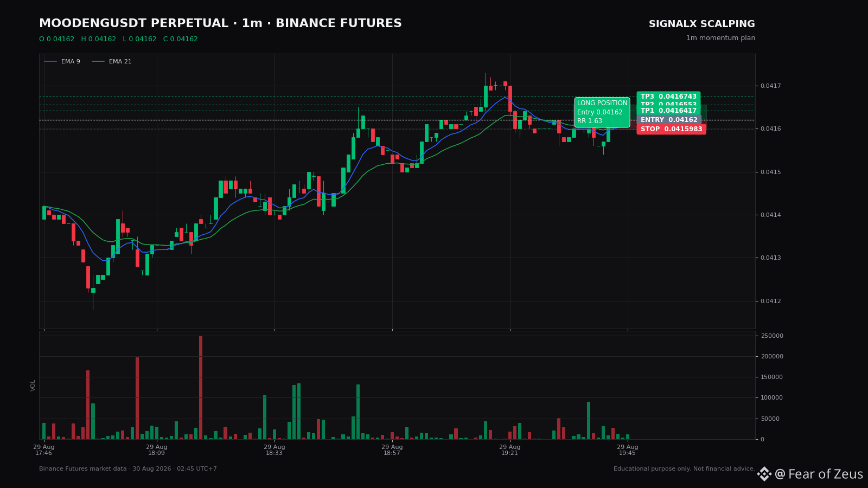Click 'Entry 0.04162' inside the position box
Screen dimensions: 868x488
point(600,112)
